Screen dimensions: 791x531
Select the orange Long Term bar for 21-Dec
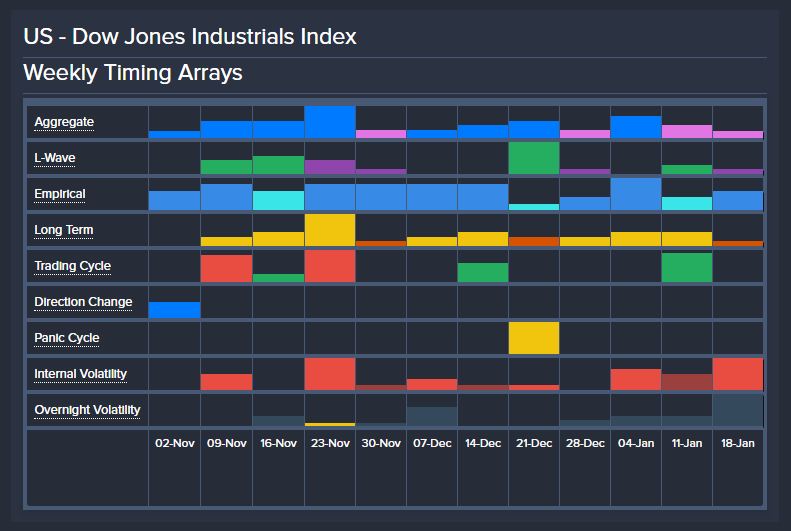pyautogui.click(x=534, y=242)
